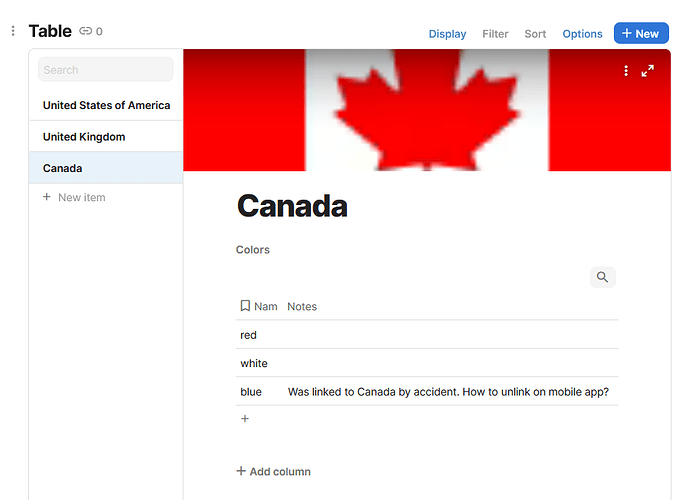Open the Filter menu
The height and width of the screenshot is (500, 683).
[495, 34]
